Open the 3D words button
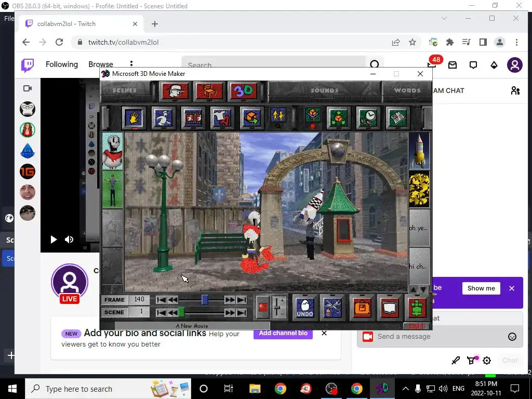Image resolution: width=532 pixels, height=399 pixels. (244, 91)
